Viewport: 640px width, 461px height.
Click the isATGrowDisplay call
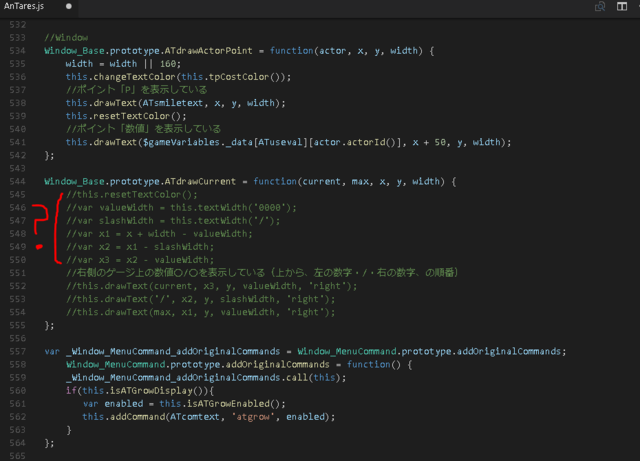pos(160,390)
